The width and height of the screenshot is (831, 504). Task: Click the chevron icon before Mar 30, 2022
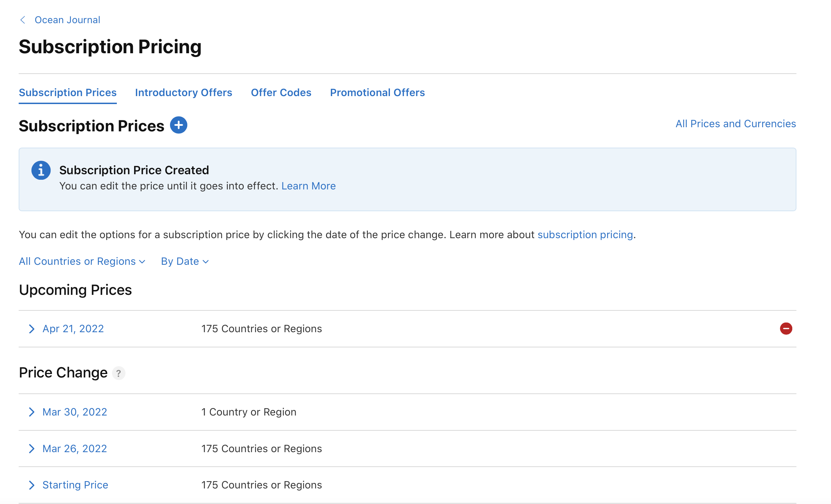click(x=32, y=412)
